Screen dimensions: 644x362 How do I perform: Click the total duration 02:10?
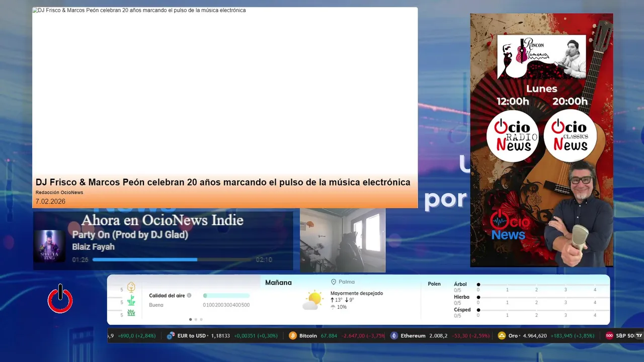(264, 260)
